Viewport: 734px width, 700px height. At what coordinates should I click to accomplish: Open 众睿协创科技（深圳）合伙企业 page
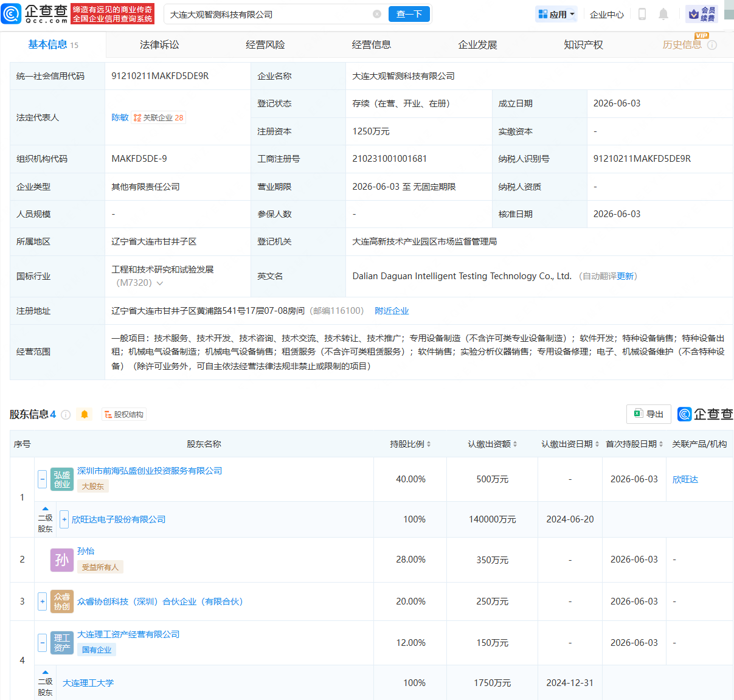point(160,601)
